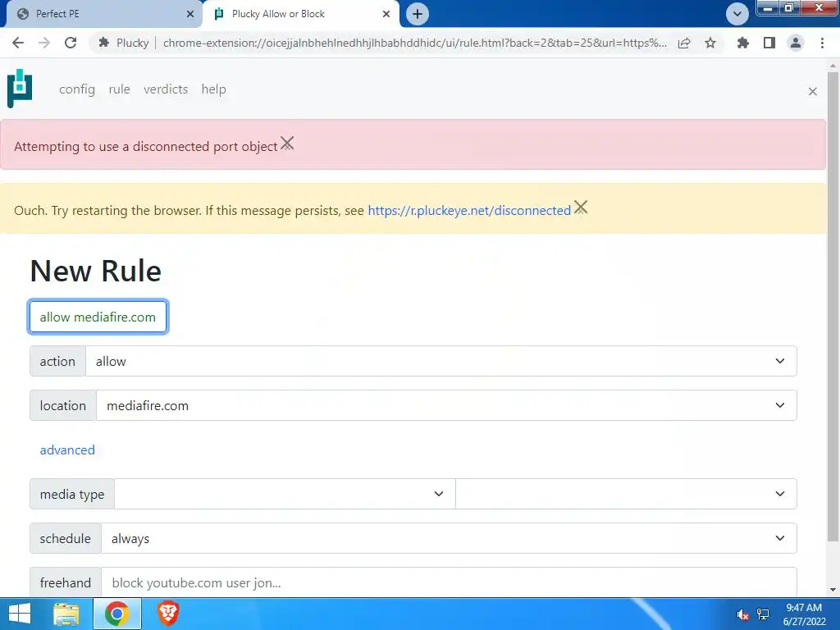Open the config menu item
This screenshot has width=840, height=630.
tap(77, 89)
